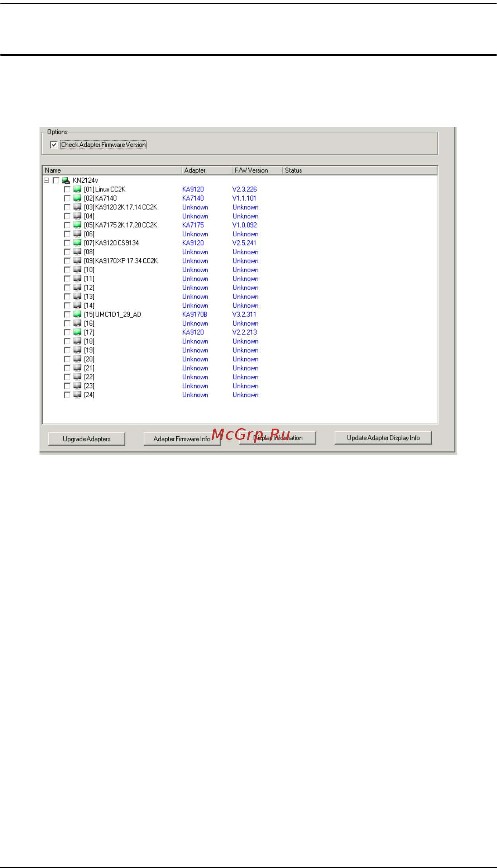Click the gray monitor icon for port [16]
Image resolution: width=497 pixels, height=868 pixels.
point(77,324)
